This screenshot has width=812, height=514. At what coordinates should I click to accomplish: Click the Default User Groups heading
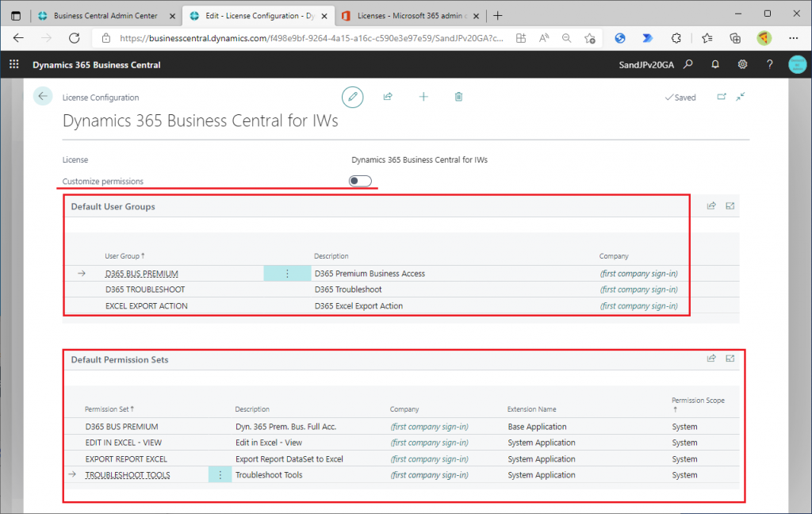[113, 206]
